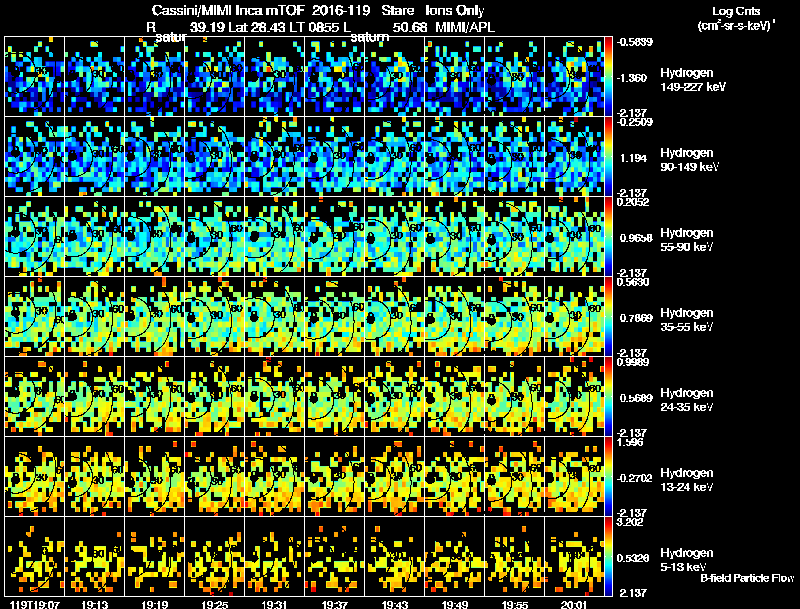Screen dimensions: 800x609
Task: Click the '19:31' time axis label
Action: 274,604
